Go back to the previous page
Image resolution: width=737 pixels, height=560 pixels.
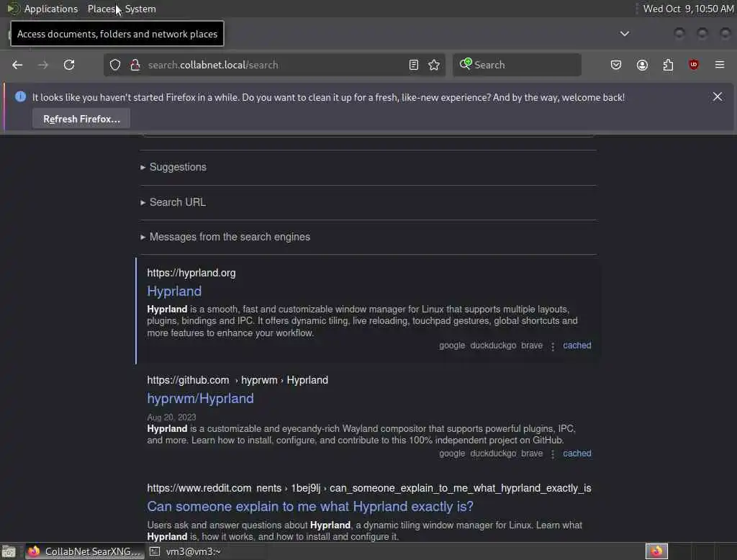(x=17, y=65)
